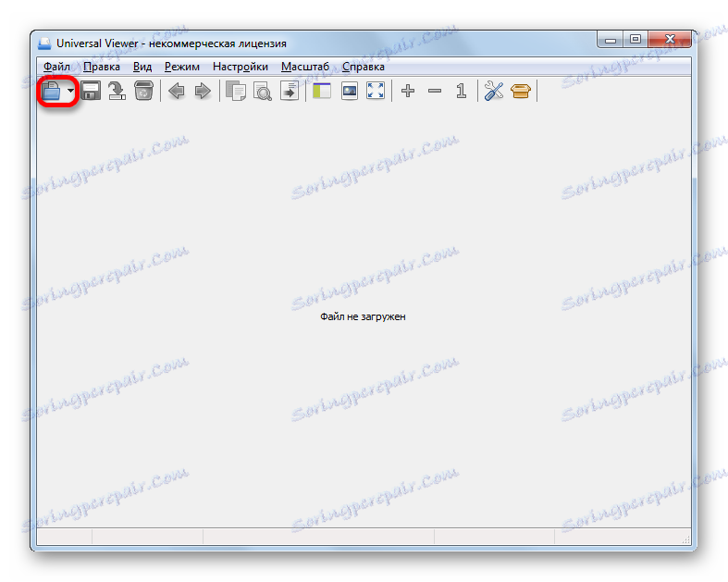This screenshot has width=728, height=582.
Task: Click the Copy toolbar icon
Action: [236, 91]
